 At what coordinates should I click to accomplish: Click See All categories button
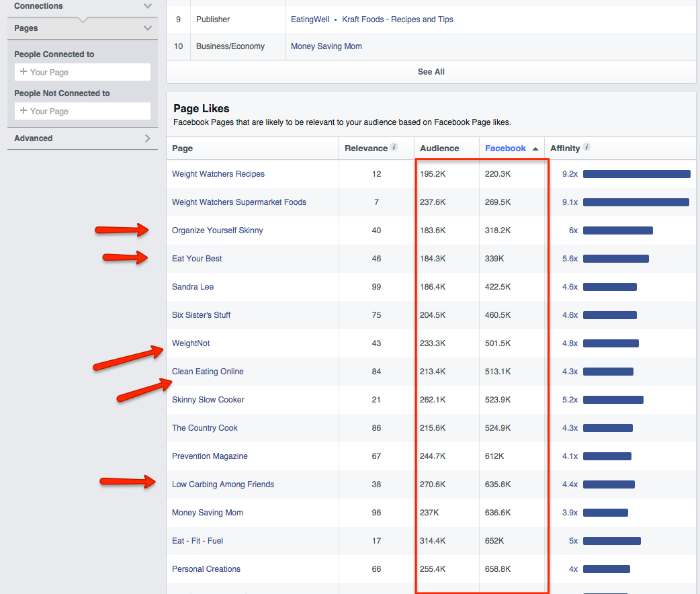431,72
